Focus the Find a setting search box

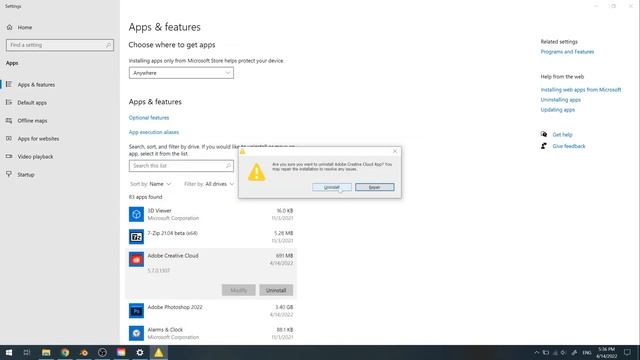[x=60, y=45]
